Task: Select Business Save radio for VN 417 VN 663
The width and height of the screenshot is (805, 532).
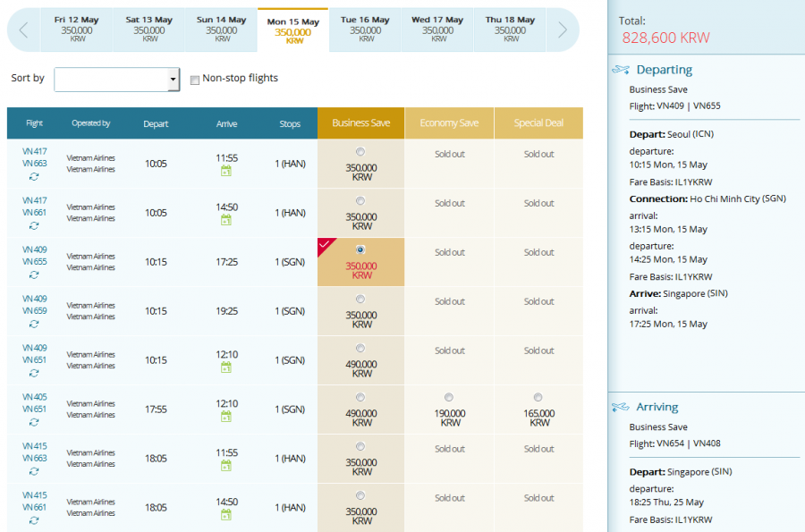Action: [x=360, y=151]
